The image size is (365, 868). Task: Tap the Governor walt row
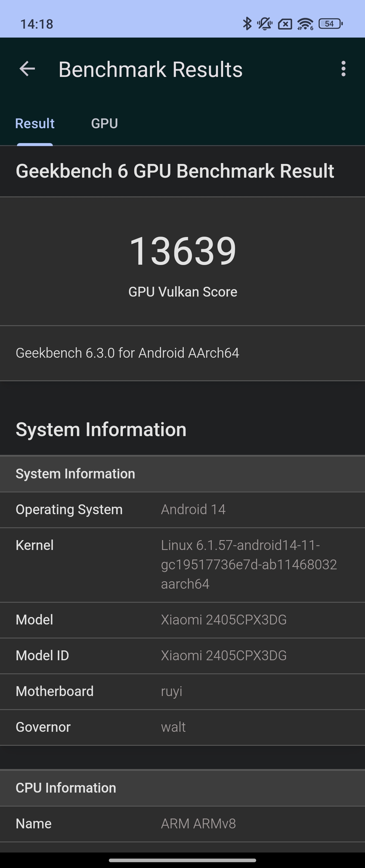tap(182, 727)
